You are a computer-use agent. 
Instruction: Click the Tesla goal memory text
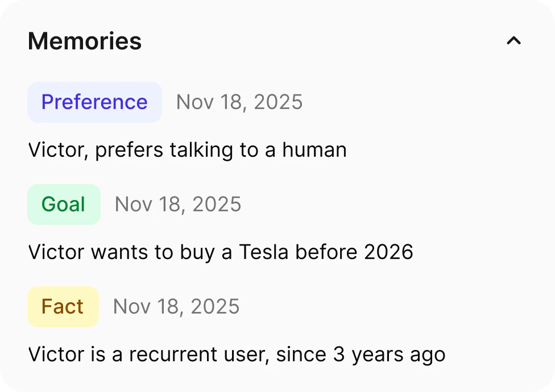[221, 252]
